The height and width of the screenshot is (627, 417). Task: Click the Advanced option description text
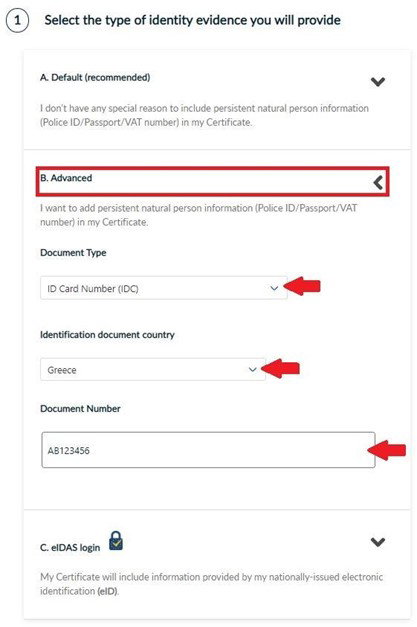click(199, 215)
